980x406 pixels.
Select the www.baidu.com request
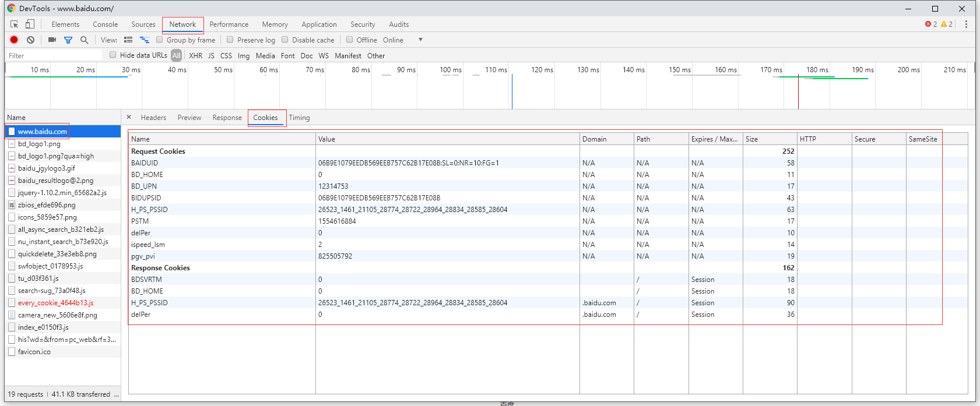click(63, 132)
